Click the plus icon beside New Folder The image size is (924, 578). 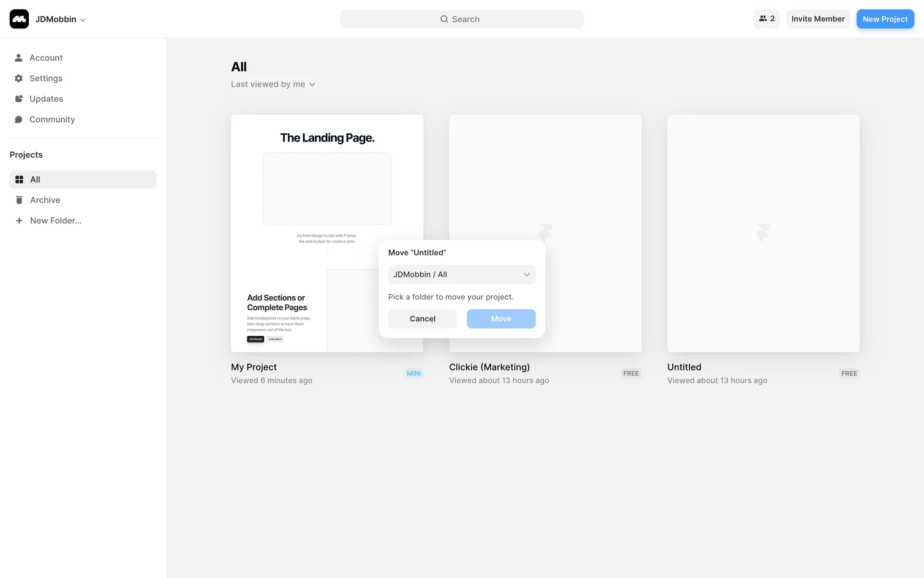(x=19, y=221)
